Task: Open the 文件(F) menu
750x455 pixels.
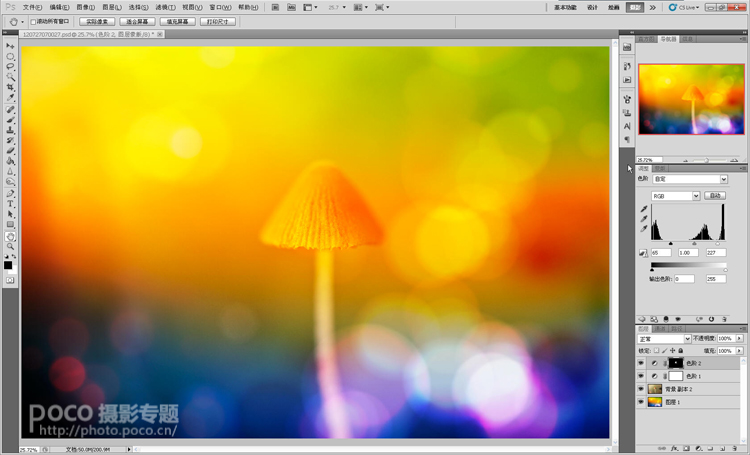Action: [x=32, y=7]
